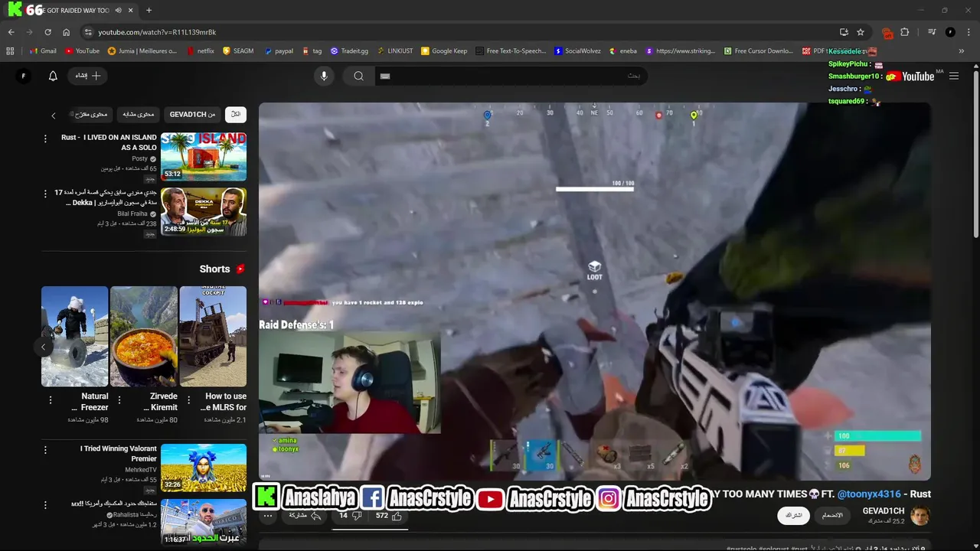Open the SEAGM bookmark

click(238, 51)
